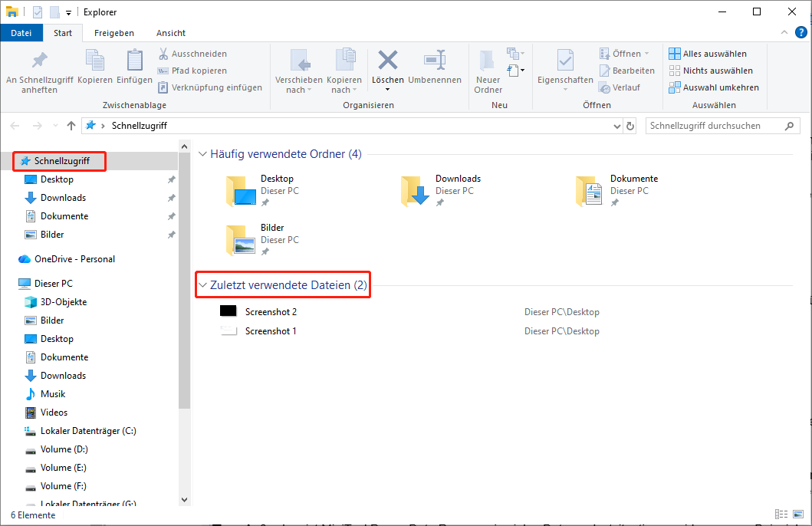This screenshot has width=812, height=526.
Task: Select 3D-Objekte in navigation pane
Action: tap(63, 302)
